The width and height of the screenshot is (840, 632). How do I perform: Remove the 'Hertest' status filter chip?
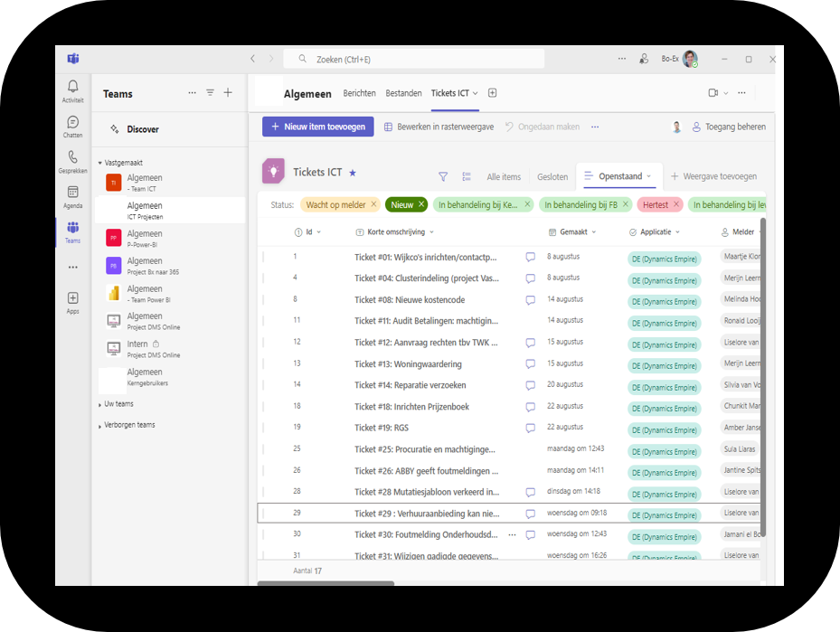tap(675, 205)
